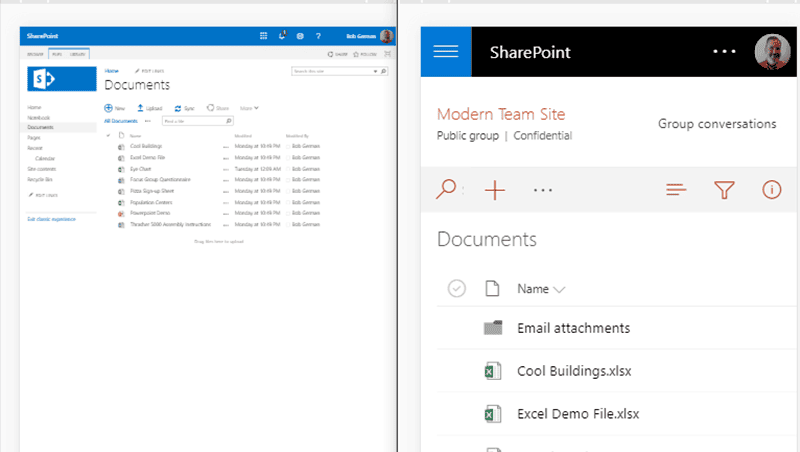Image resolution: width=800 pixels, height=452 pixels.
Task: Click Sync in classic documents toolbar
Action: click(x=184, y=108)
